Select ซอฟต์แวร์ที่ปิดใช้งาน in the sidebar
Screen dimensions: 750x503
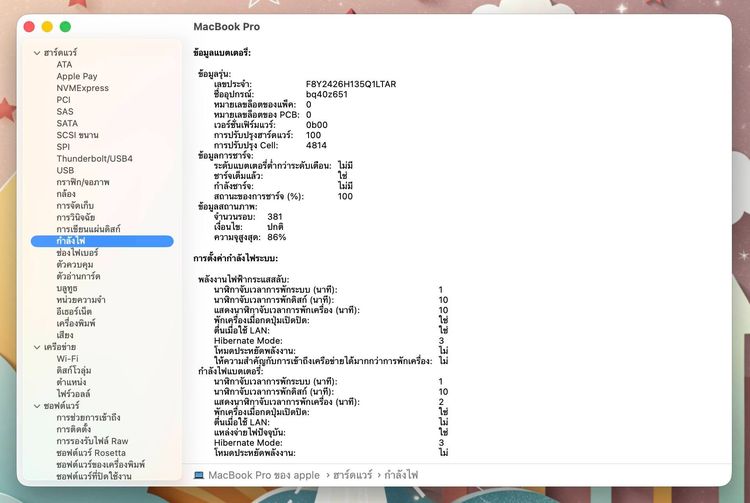tap(93, 476)
